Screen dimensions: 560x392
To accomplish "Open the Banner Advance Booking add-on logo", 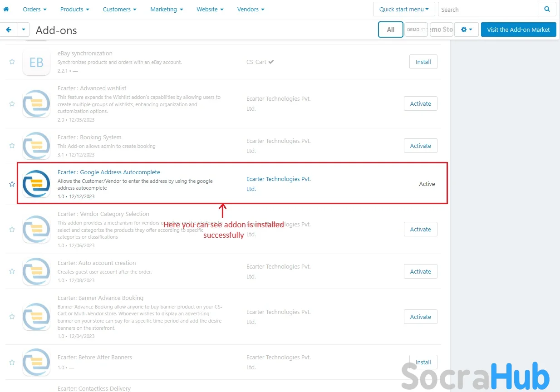I will (36, 317).
